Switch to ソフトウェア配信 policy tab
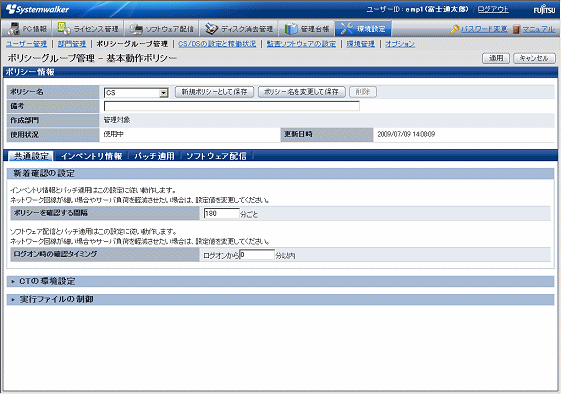Image resolution: width=561 pixels, height=394 pixels. 216,156
